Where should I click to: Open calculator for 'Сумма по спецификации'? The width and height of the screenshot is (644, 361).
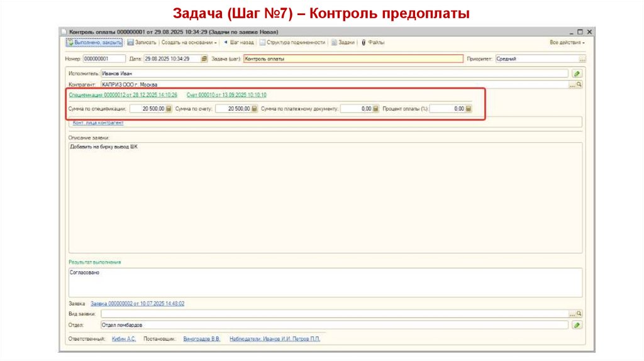point(169,109)
